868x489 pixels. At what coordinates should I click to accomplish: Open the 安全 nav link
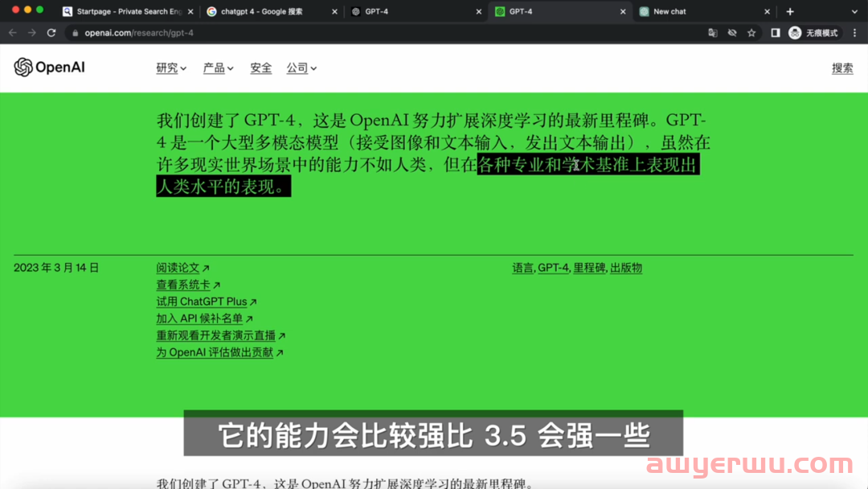click(x=260, y=68)
